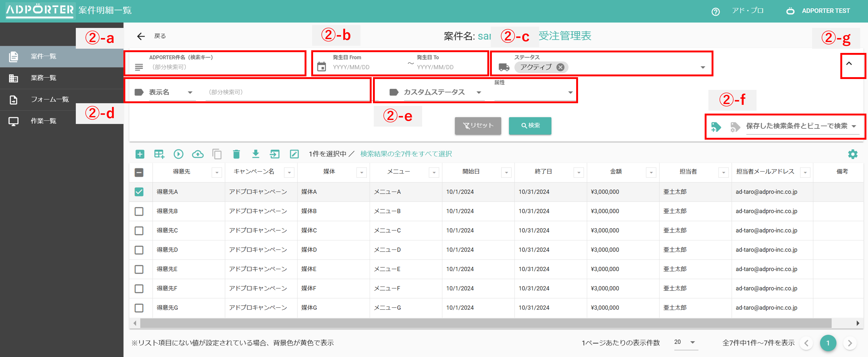Check the 得意先E row checkbox
Viewport: 868px width, 357px height.
pyautogui.click(x=139, y=269)
